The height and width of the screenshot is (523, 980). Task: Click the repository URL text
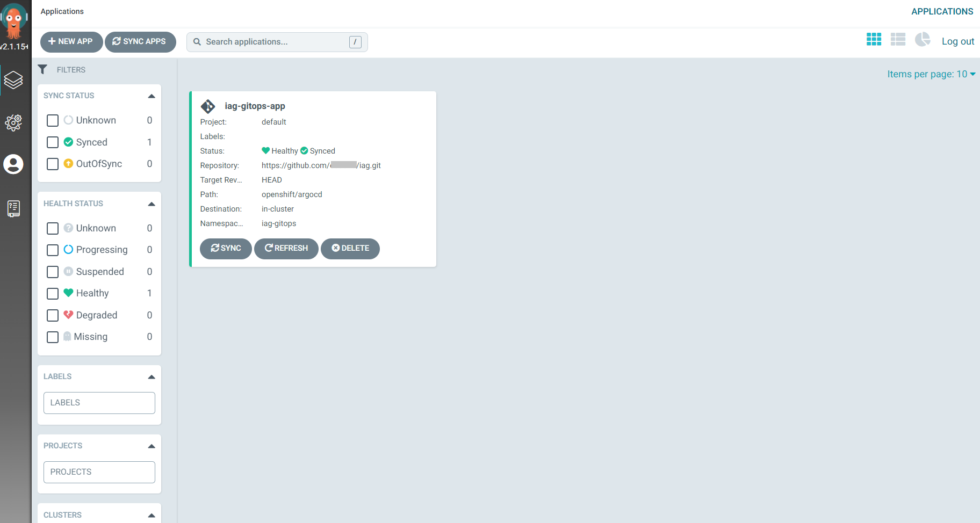tap(321, 165)
